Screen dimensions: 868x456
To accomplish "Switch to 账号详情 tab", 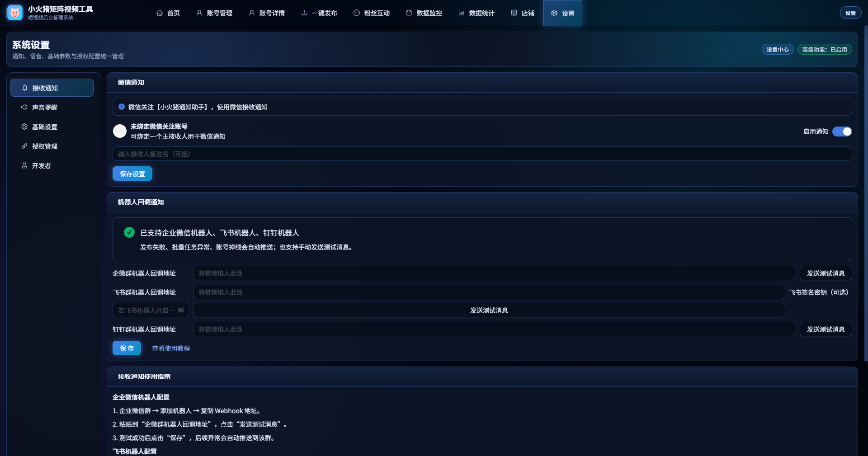I will 267,13.
